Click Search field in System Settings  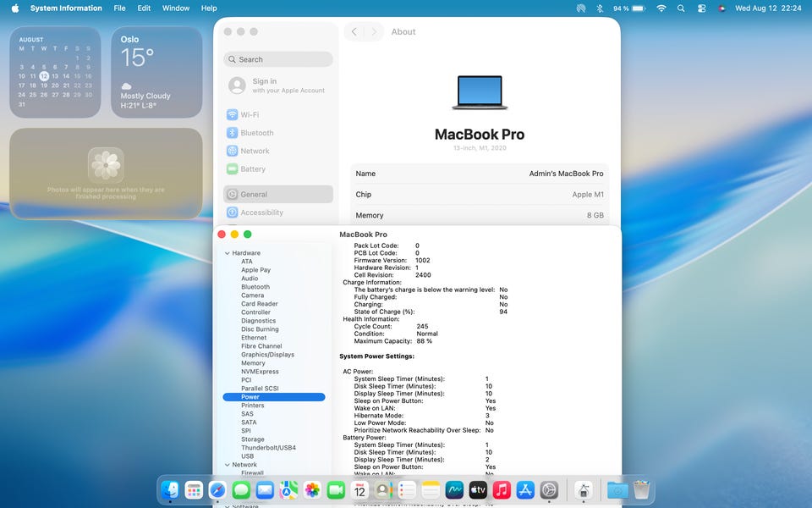(278, 59)
